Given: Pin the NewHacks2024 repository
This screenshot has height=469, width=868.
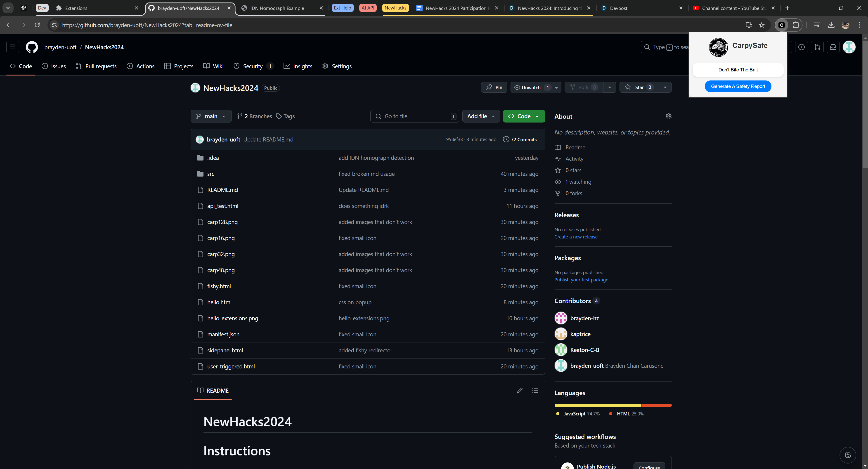Looking at the screenshot, I should (x=494, y=87).
